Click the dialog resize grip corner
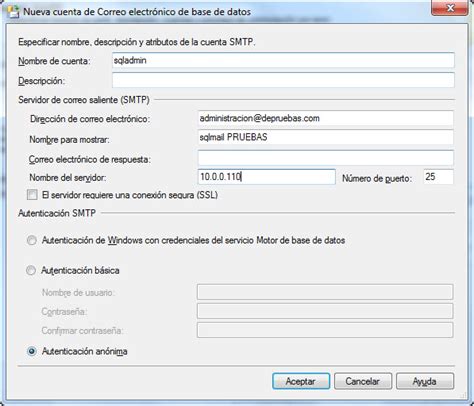The width and height of the screenshot is (474, 406). [x=463, y=395]
